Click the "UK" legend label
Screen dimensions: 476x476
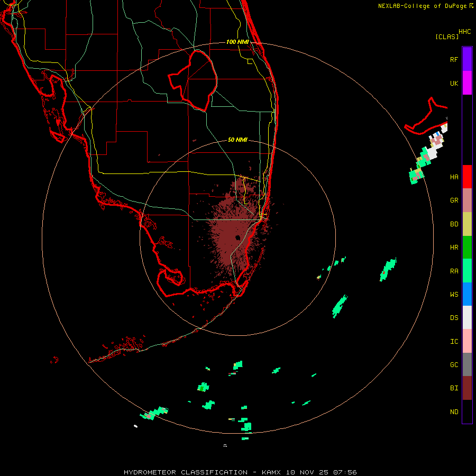pyautogui.click(x=454, y=84)
